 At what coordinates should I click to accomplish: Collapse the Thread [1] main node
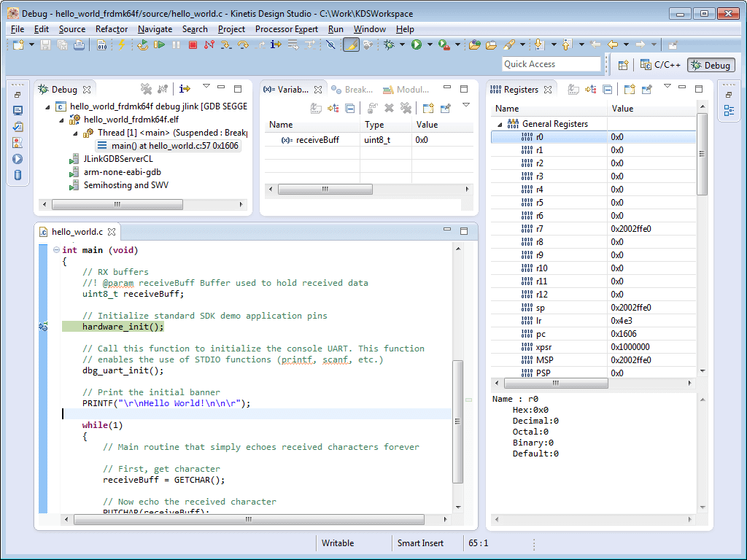click(x=76, y=133)
